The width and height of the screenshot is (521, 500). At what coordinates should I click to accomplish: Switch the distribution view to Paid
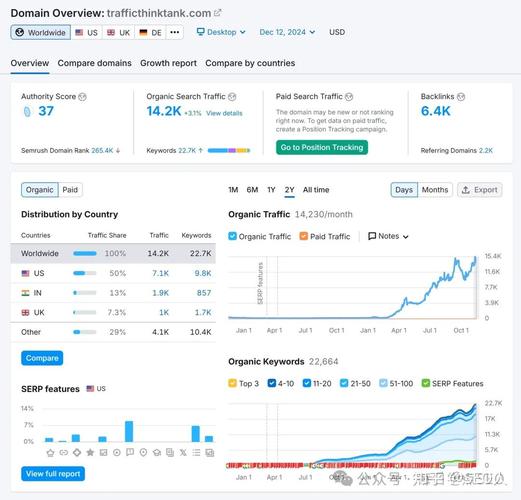pos(70,190)
